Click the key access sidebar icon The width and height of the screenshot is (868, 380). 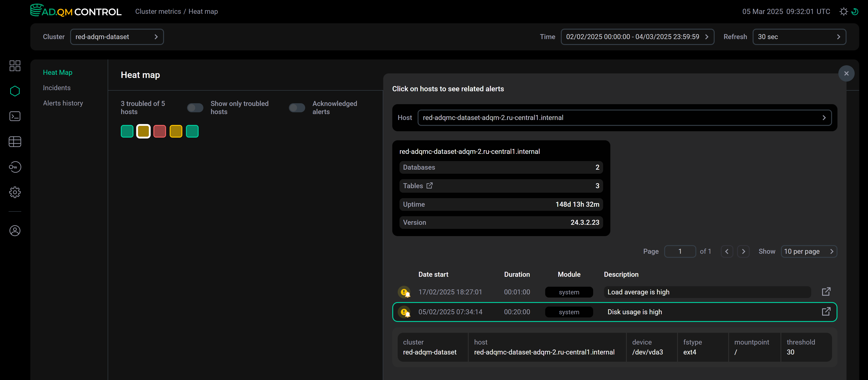click(15, 167)
